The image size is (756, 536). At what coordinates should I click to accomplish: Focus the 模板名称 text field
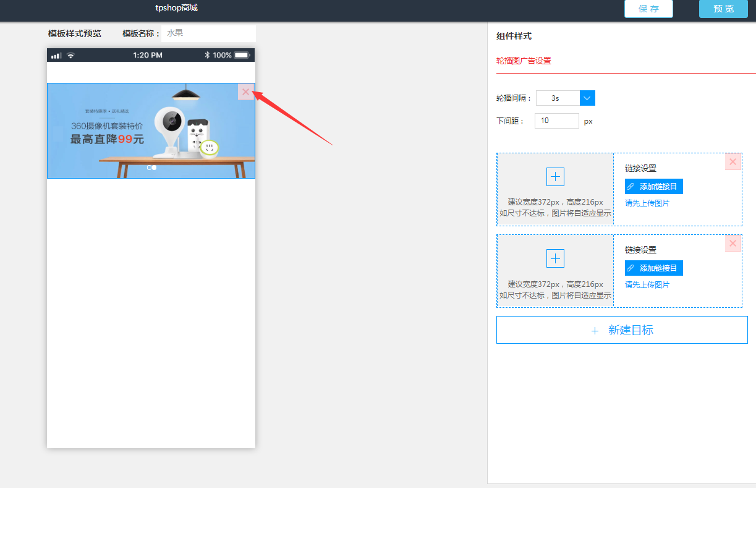(208, 33)
